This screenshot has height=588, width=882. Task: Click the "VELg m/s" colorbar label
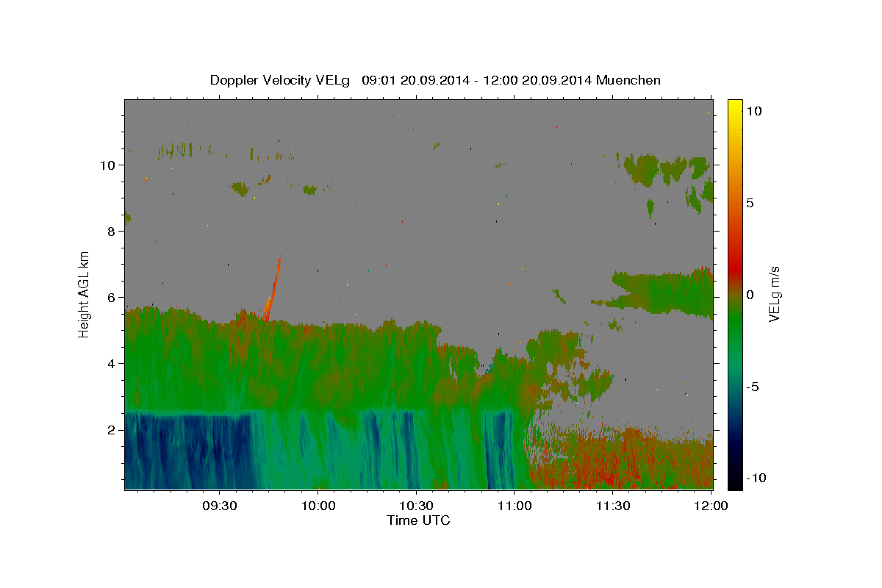(774, 294)
